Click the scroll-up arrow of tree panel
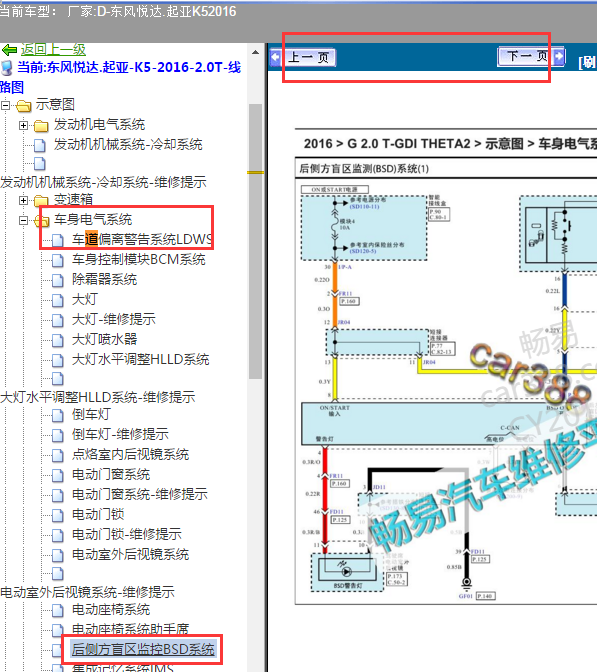This screenshot has height=672, width=597. (x=255, y=52)
